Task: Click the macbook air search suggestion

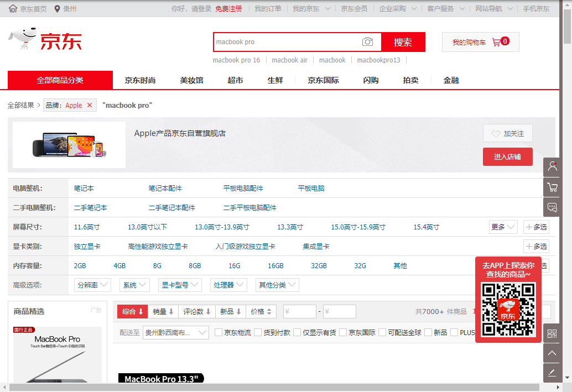Action: coord(290,60)
